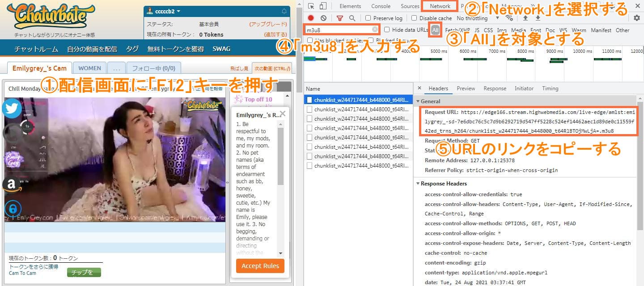Image resolution: width=644 pixels, height=286 pixels.
Task: Open the Response tab
Action: tap(495, 88)
